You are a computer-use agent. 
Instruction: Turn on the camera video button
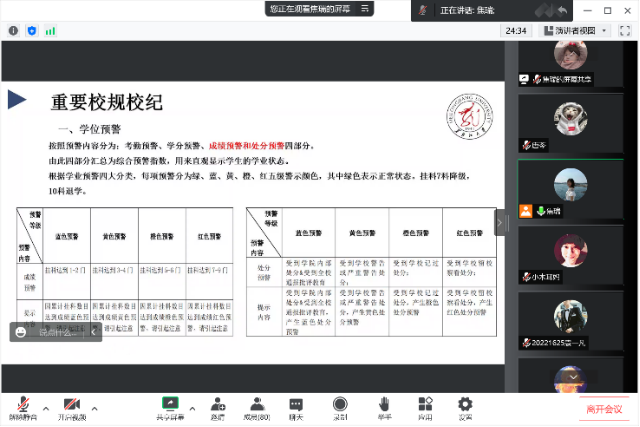point(70,405)
